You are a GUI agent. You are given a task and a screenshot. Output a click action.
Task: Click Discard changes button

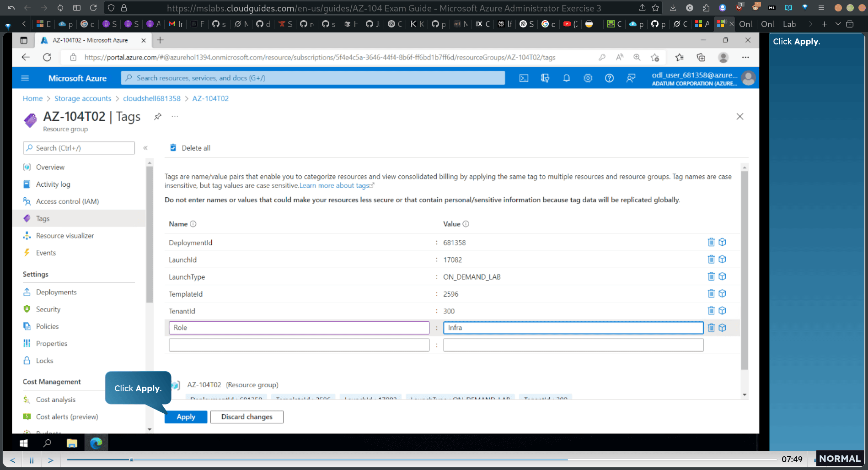247,417
